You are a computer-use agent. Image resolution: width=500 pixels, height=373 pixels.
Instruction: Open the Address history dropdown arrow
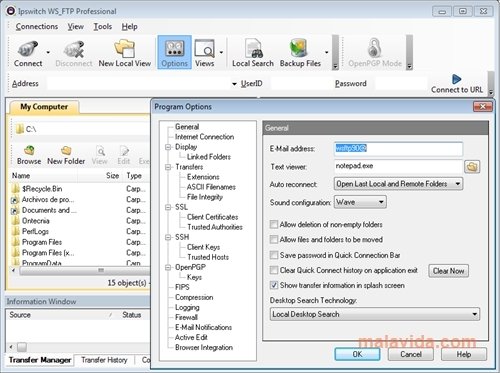pos(234,84)
